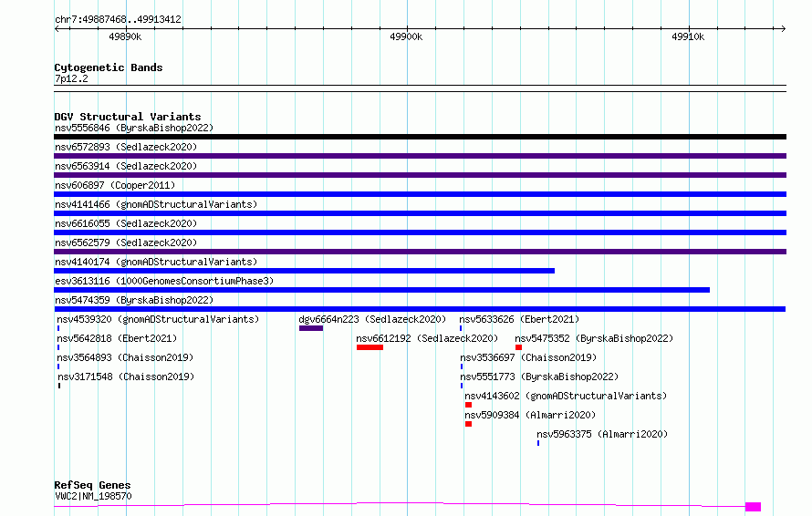Click the 49900k ruler label
The height and width of the screenshot is (516, 812).
tap(406, 36)
